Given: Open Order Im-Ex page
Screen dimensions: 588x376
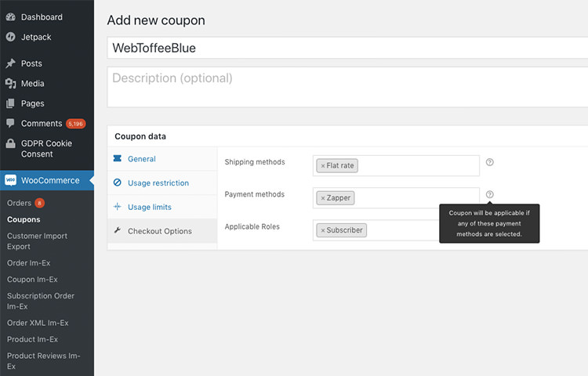Looking at the screenshot, I should [28, 263].
